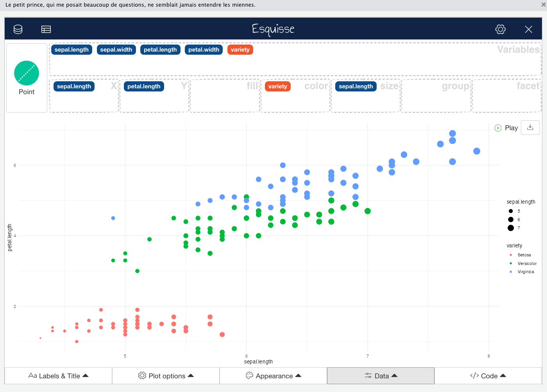Click the empty fill dropzone
547x392 pixels.
(225, 96)
